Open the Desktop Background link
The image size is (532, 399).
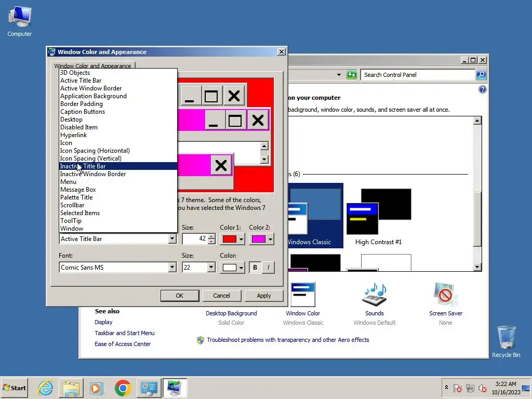click(231, 313)
